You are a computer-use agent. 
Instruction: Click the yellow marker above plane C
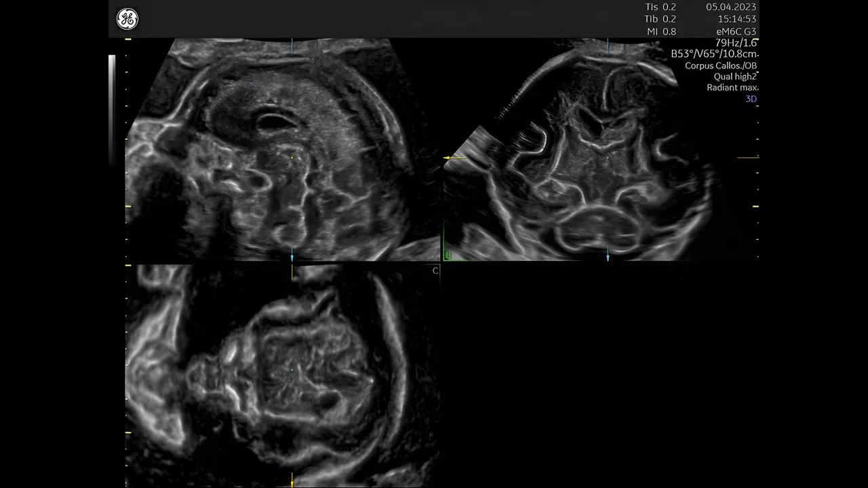pyautogui.click(x=292, y=272)
